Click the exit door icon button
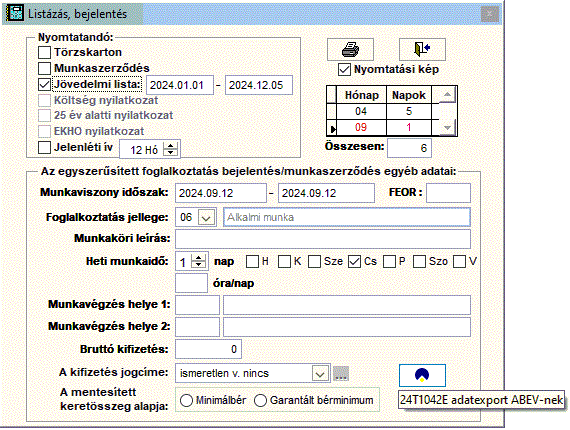 422,49
